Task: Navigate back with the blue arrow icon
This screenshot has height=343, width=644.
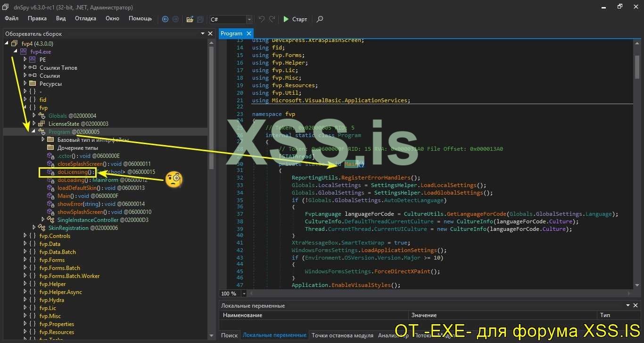Action: 165,19
